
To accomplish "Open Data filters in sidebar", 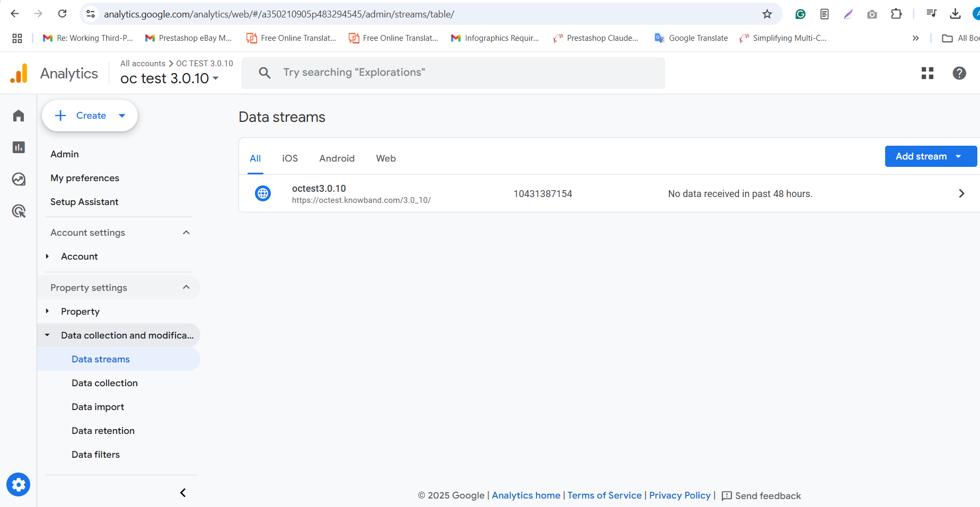I will click(x=95, y=455).
